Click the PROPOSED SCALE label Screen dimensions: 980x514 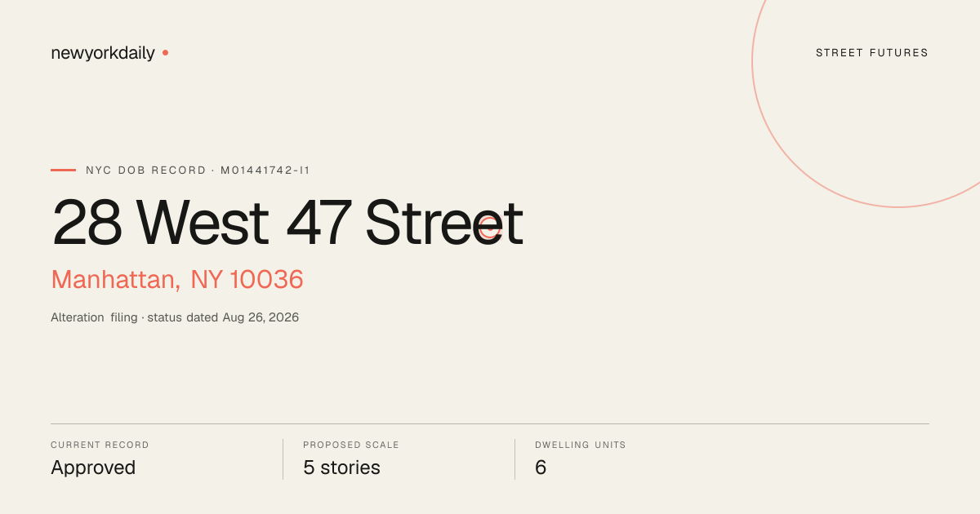pyautogui.click(x=351, y=445)
